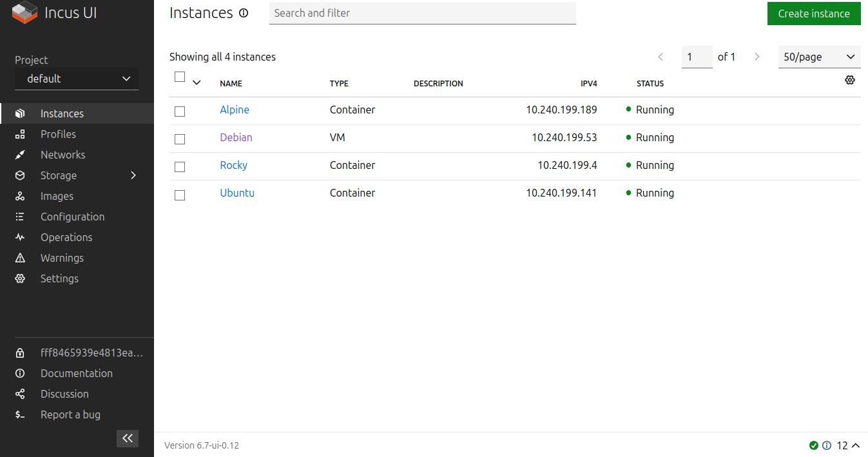Click the Instances sidebar icon
Screen dimensions: 868x457
pos(20,113)
